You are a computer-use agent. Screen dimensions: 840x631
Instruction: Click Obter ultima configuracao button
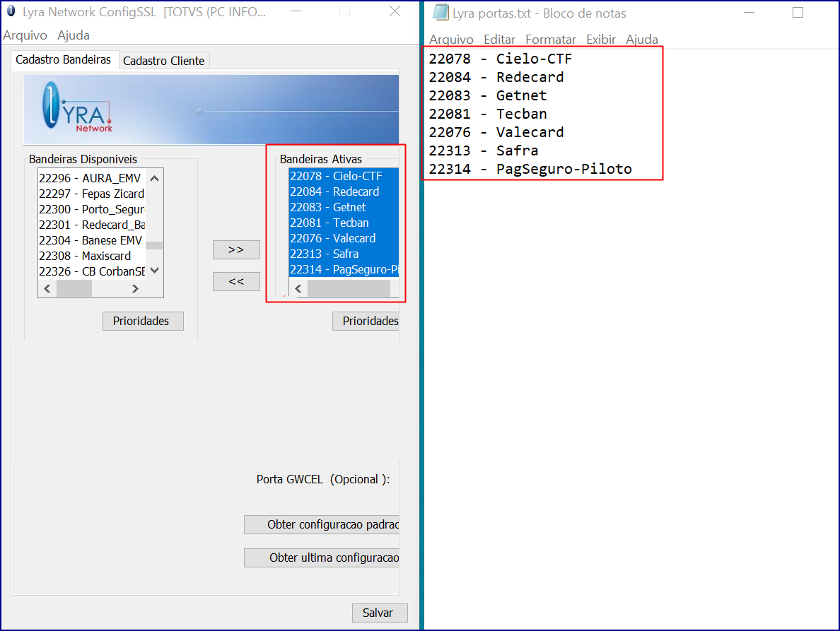point(322,558)
